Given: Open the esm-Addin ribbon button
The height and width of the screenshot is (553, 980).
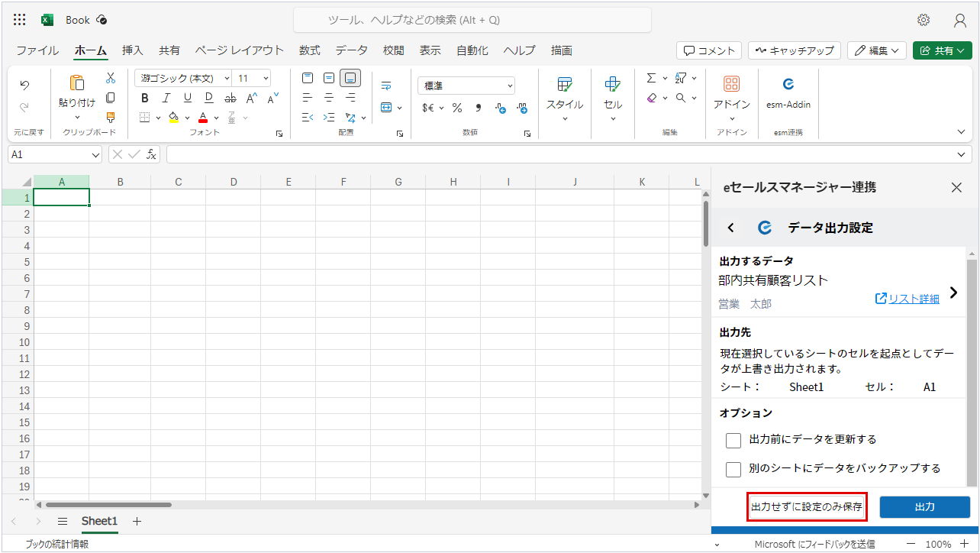Looking at the screenshot, I should (x=788, y=93).
